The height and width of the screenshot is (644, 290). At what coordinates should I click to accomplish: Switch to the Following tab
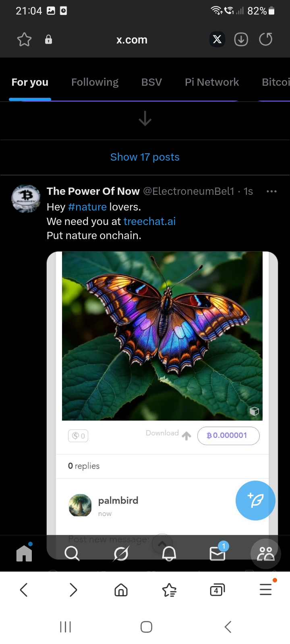click(x=95, y=82)
